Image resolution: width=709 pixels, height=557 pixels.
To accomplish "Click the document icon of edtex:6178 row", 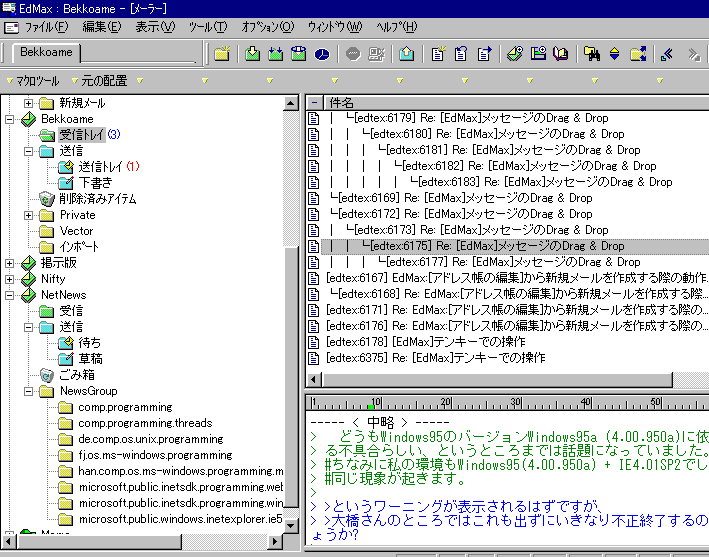I will tap(313, 342).
